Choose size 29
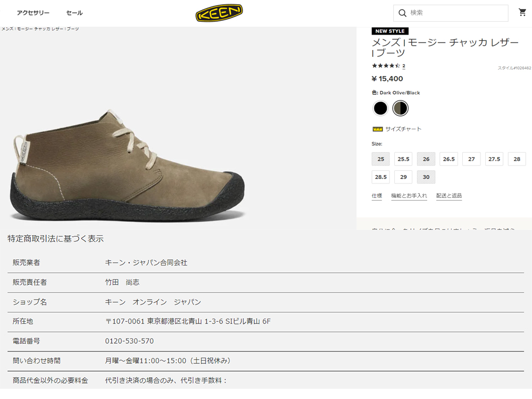Screen dimensions: 532x399 (x=403, y=177)
